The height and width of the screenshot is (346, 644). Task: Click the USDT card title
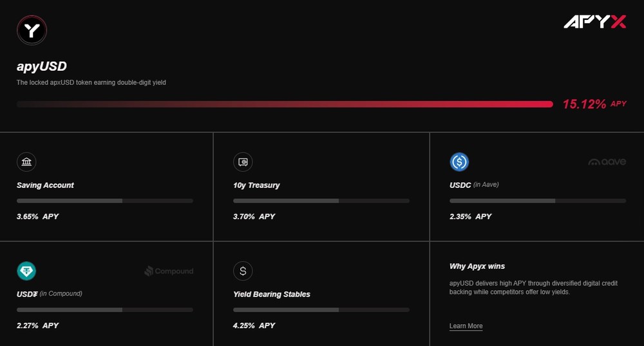[27, 295]
